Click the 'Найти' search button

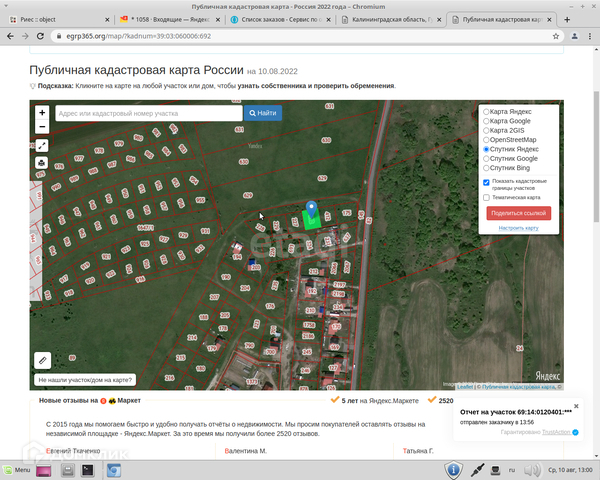click(x=263, y=113)
